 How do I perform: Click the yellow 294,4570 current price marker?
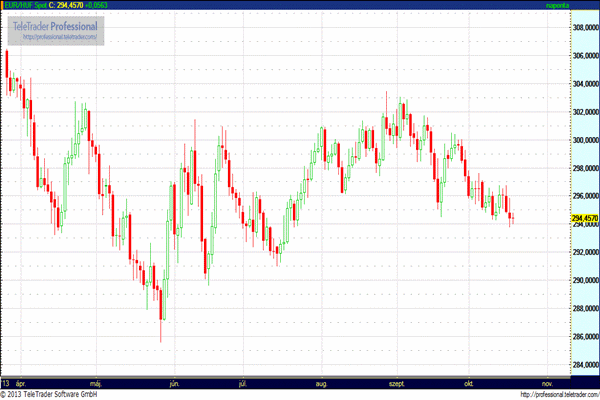(x=584, y=218)
